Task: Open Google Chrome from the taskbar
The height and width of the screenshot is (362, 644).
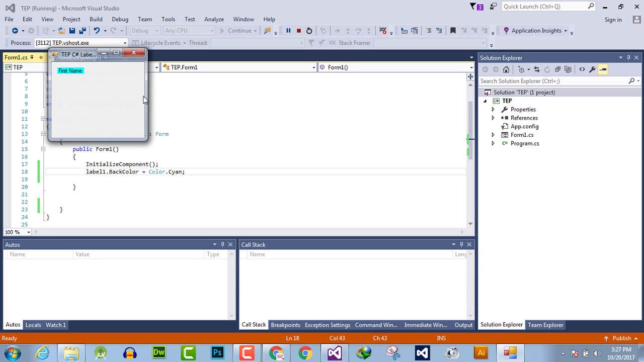Action: [x=305, y=353]
